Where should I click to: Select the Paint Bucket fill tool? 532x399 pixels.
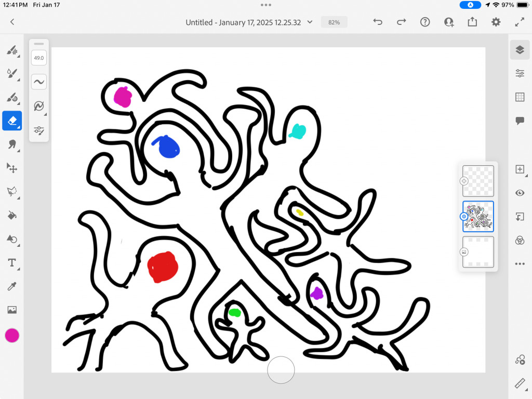tap(11, 215)
